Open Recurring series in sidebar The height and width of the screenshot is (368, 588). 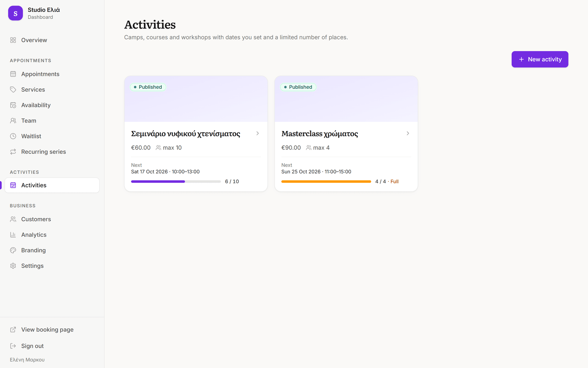pyautogui.click(x=52, y=152)
